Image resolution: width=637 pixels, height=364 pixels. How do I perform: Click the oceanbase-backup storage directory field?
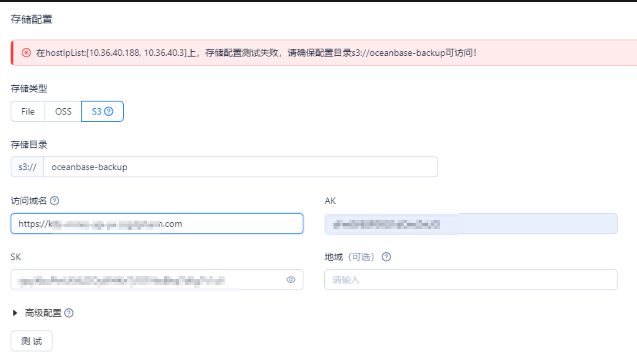[239, 167]
